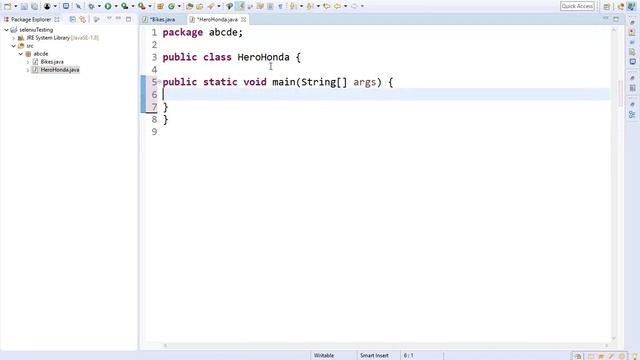Click the Search flashlight icon
This screenshot has height=360, width=640.
[211, 6]
